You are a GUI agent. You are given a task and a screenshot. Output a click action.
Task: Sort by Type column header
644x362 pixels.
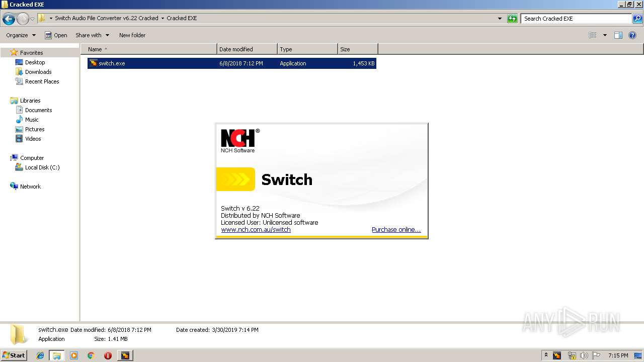point(307,49)
